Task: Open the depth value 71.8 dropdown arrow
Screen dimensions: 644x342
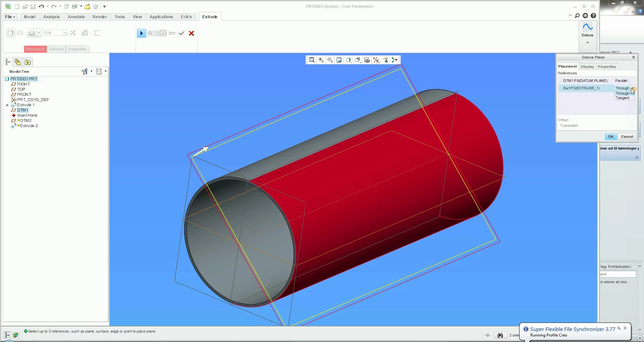Action: pyautogui.click(x=65, y=33)
